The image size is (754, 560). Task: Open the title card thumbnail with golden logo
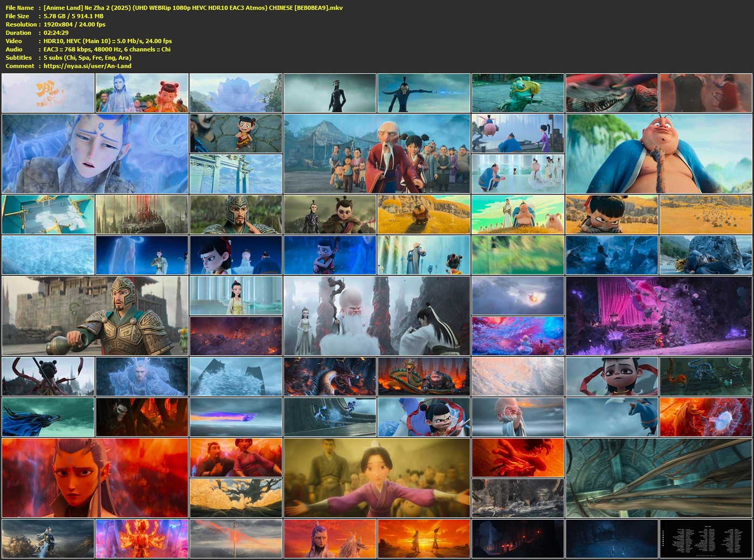(48, 93)
